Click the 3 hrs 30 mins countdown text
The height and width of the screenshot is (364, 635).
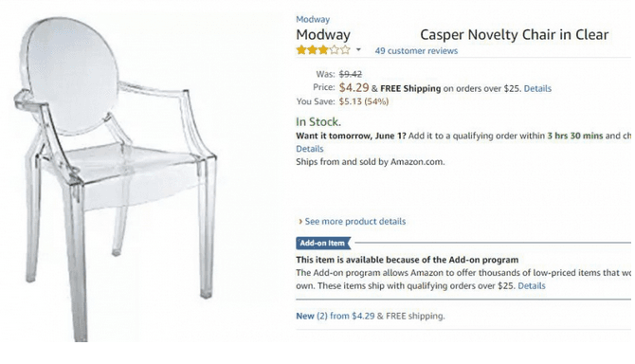pos(575,136)
